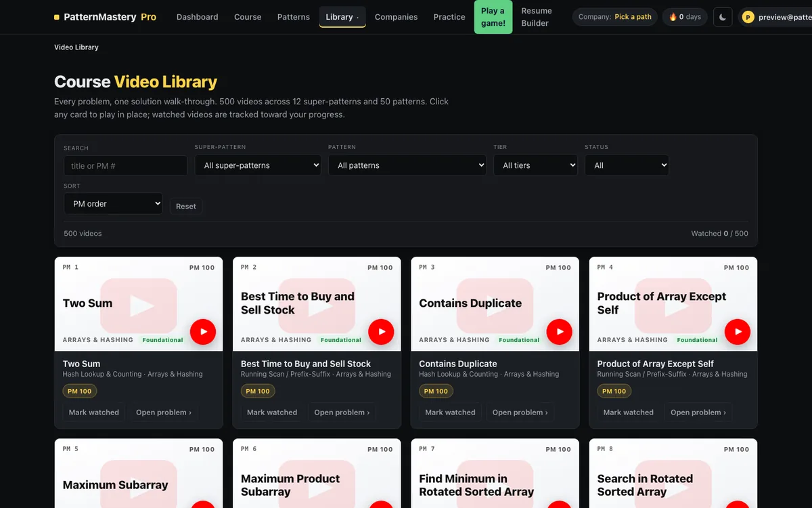The height and width of the screenshot is (508, 812).
Task: Open the streak flame 0 days badge
Action: (685, 17)
